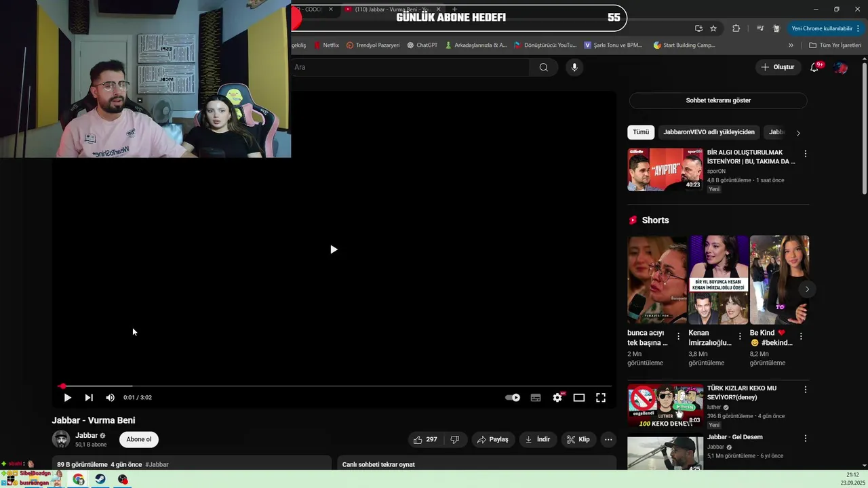Open the Paylaş share button

pyautogui.click(x=493, y=439)
